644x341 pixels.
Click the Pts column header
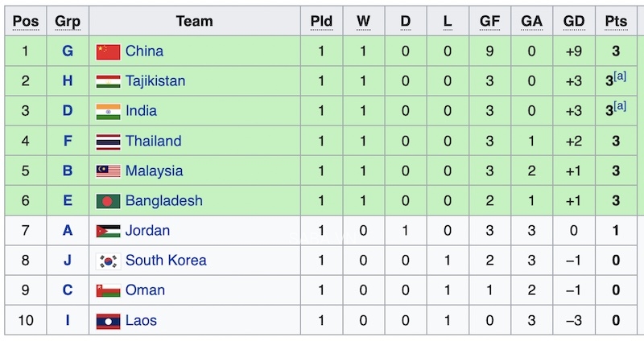pyautogui.click(x=615, y=22)
